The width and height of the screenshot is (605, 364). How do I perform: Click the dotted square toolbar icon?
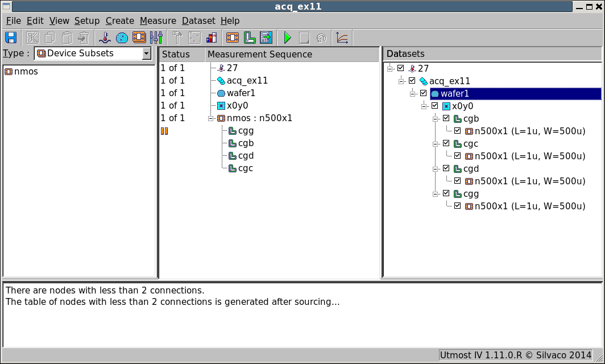coord(194,38)
